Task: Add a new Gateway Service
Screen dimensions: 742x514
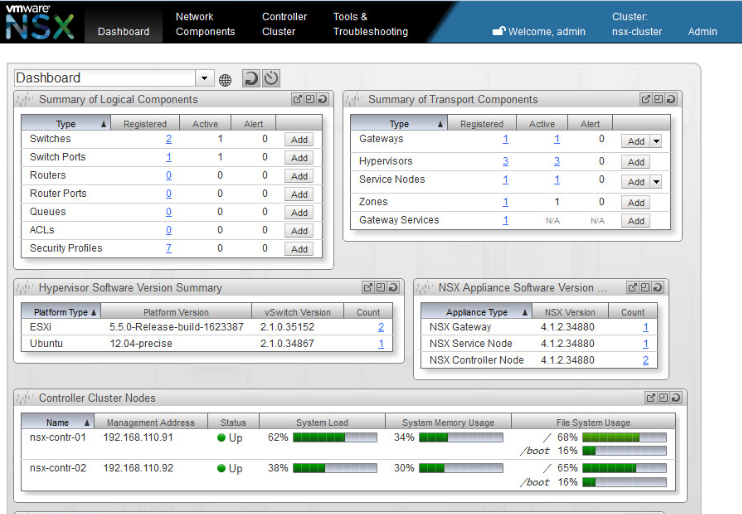Action: [636, 221]
